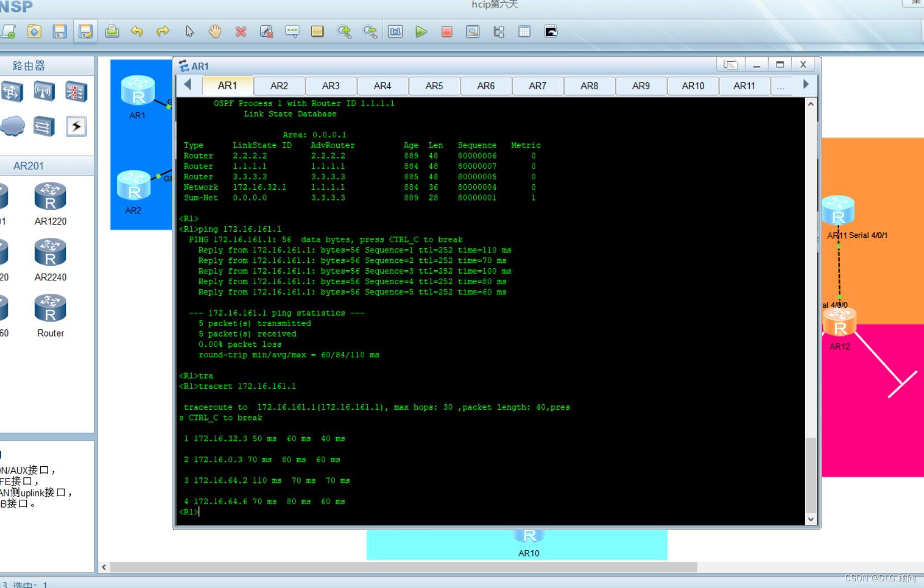This screenshot has width=924, height=588.
Task: Zoom out of the topology canvas
Action: click(x=370, y=31)
